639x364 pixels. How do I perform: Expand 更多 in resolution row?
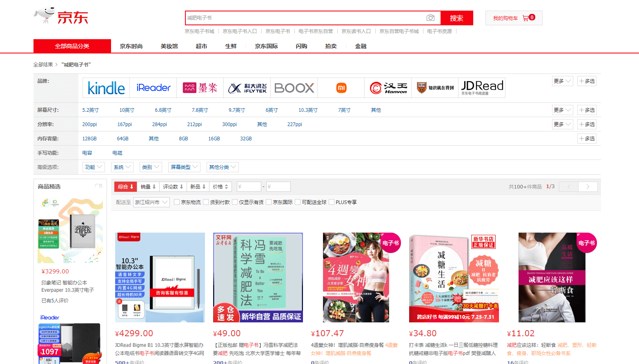(x=562, y=124)
